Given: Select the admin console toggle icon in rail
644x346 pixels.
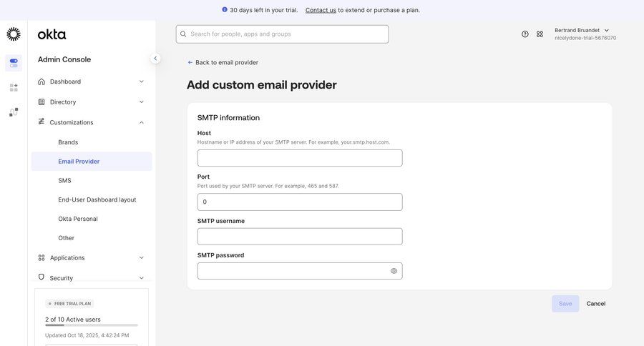Looking at the screenshot, I should pos(14,63).
